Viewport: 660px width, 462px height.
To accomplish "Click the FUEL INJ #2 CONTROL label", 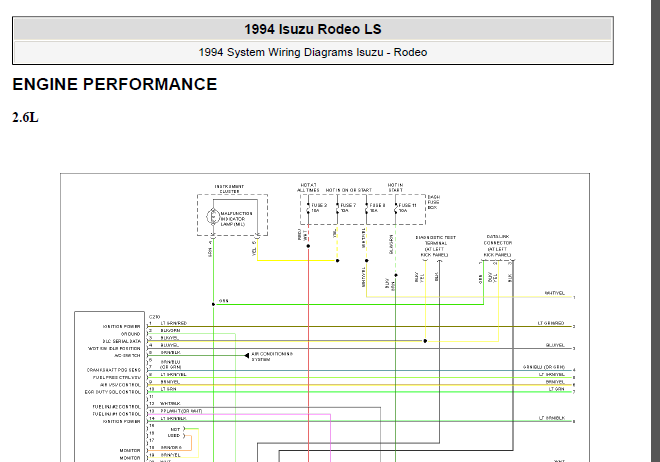I will (117, 407).
